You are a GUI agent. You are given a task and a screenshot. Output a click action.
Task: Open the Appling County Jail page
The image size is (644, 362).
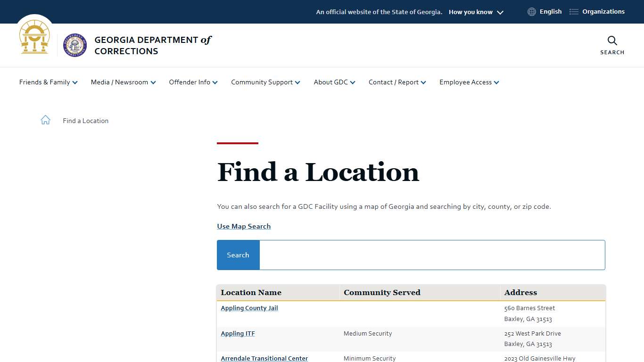point(249,308)
